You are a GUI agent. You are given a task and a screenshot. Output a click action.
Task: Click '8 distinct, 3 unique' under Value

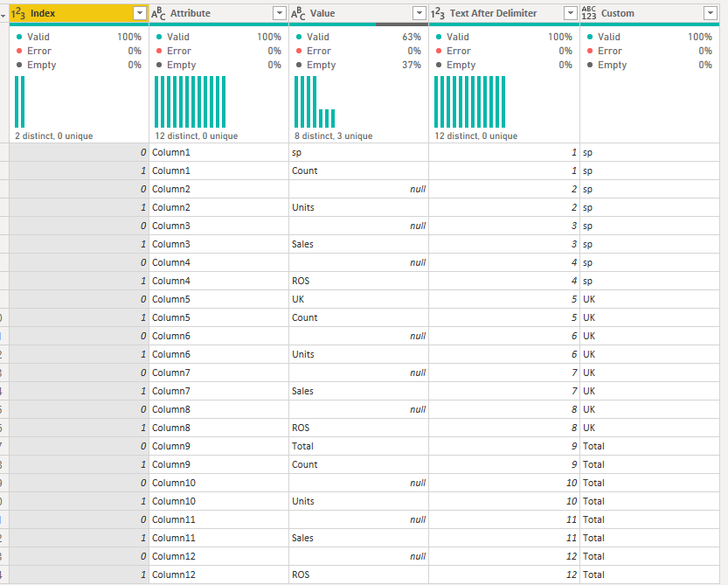333,136
